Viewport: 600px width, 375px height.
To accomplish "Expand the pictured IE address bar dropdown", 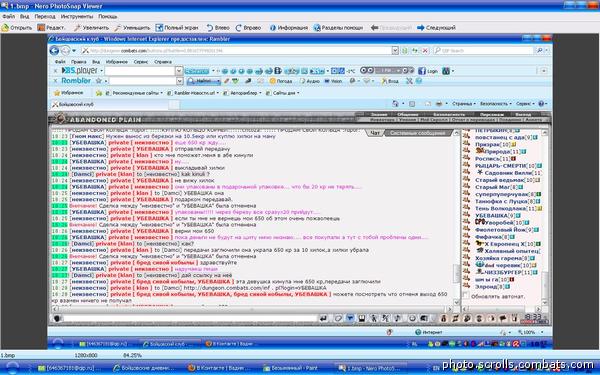I will pos(395,51).
